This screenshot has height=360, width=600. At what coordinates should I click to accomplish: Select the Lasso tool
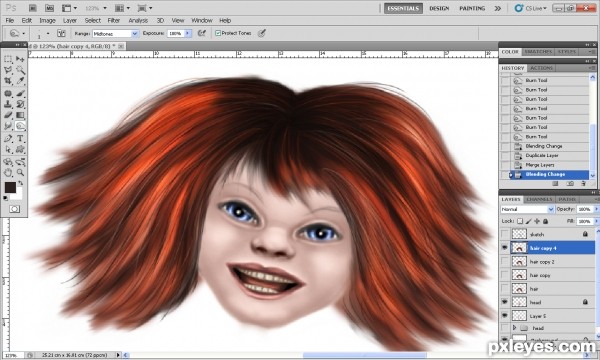8,70
